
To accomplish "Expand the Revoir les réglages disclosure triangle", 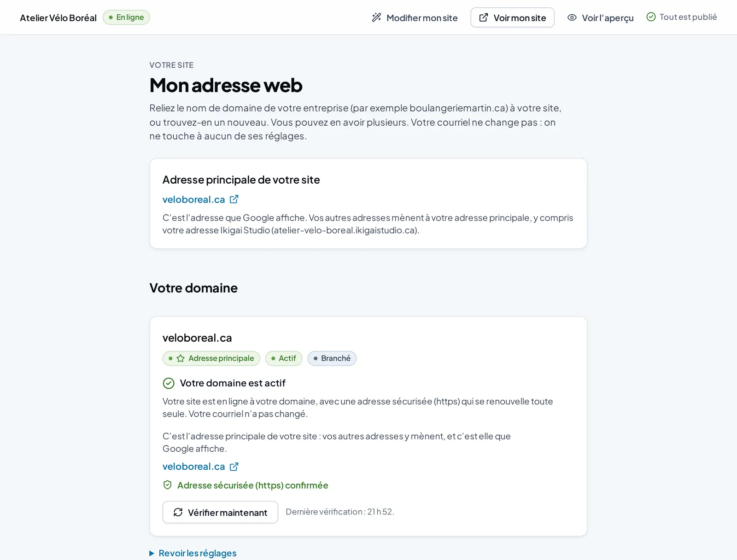I will [152, 553].
